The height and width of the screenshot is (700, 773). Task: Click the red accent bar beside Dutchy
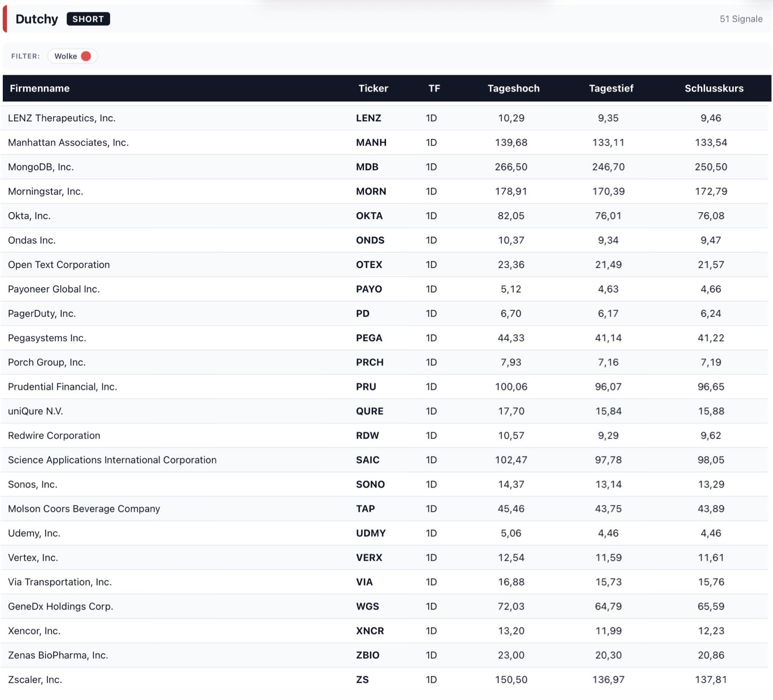point(5,19)
